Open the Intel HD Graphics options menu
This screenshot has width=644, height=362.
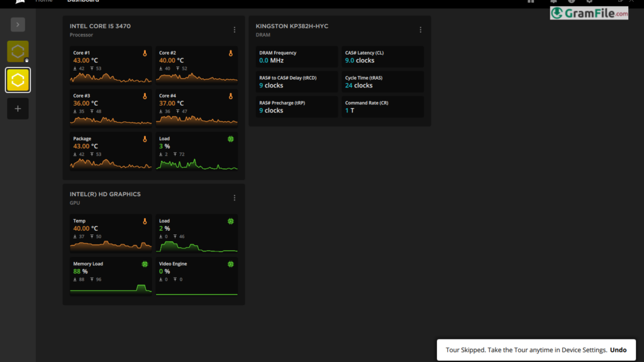click(235, 197)
